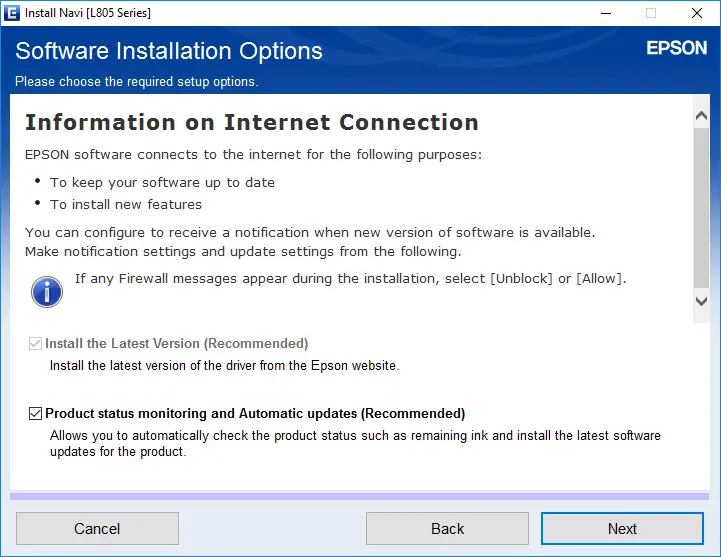The height and width of the screenshot is (557, 721).
Task: Click the Software Installation Options title
Action: [x=169, y=51]
